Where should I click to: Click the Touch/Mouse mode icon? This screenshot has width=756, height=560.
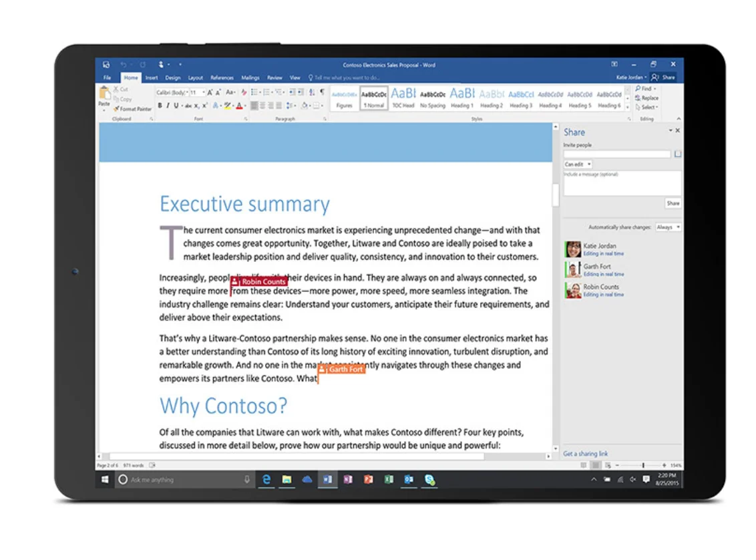[161, 64]
